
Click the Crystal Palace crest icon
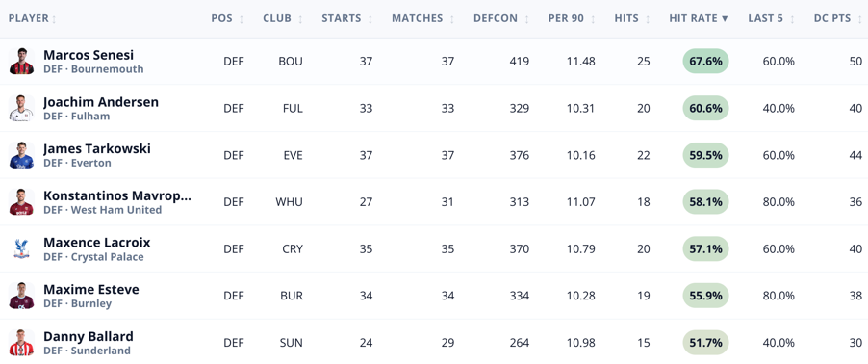coord(21,248)
